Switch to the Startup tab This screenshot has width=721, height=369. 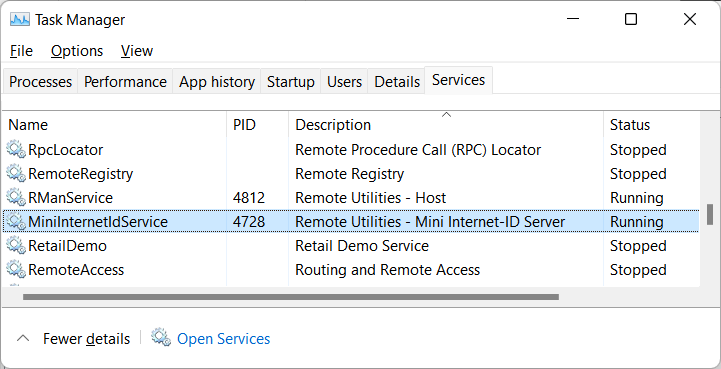coord(291,82)
